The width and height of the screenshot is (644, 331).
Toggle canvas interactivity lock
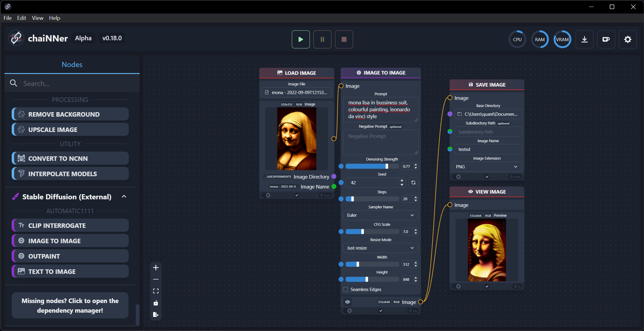(x=156, y=303)
